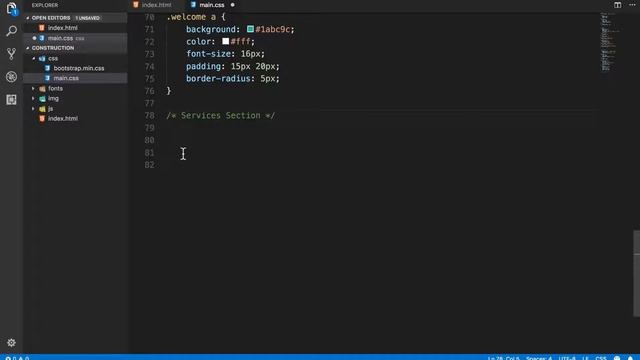Click the 'border-radius' property name
Screen dimensions: 640x360
pos(218,79)
